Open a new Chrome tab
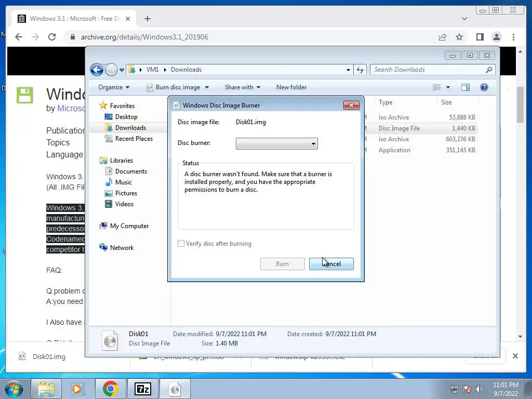This screenshot has width=532, height=399. (x=147, y=19)
